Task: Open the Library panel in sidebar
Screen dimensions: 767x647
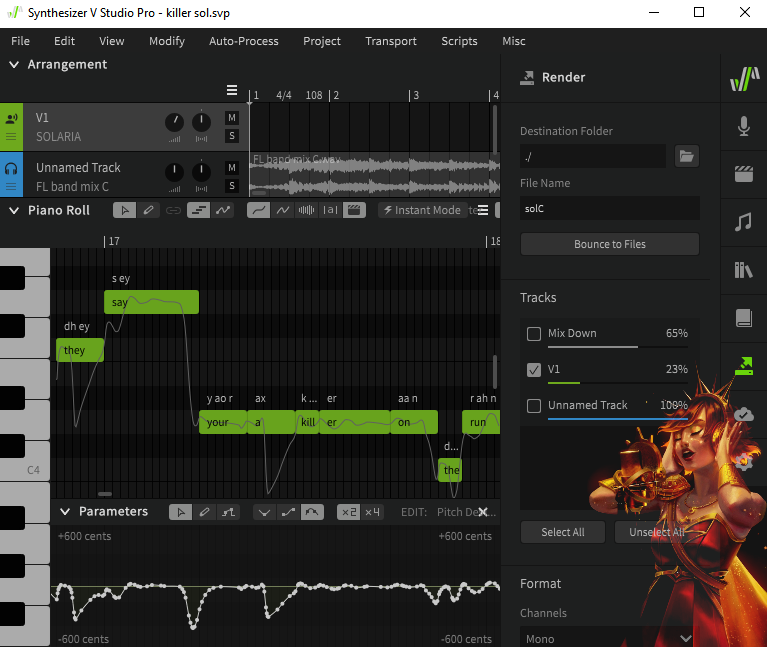Action: tap(743, 270)
